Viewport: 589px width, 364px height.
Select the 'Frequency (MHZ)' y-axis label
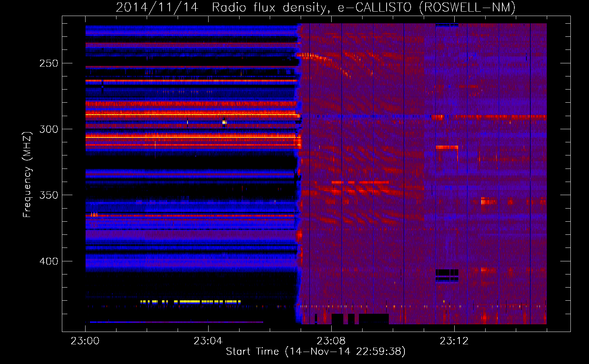27,175
